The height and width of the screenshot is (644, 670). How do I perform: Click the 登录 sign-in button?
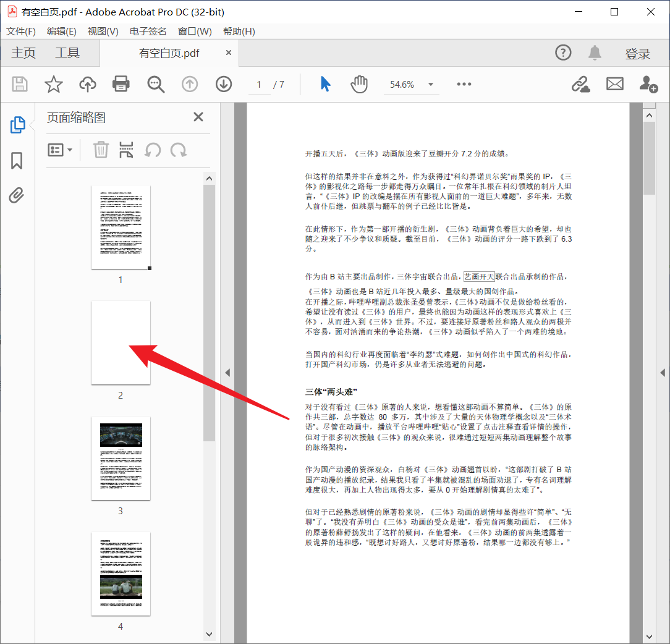click(x=638, y=53)
